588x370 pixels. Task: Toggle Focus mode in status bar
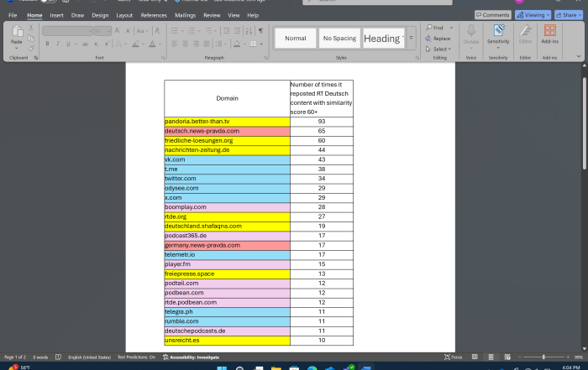click(x=453, y=357)
